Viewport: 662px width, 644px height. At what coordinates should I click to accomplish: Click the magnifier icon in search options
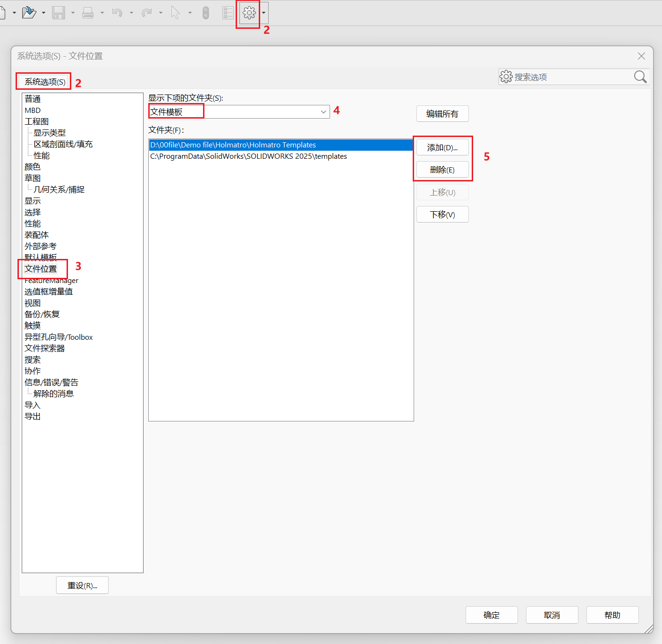click(x=640, y=77)
